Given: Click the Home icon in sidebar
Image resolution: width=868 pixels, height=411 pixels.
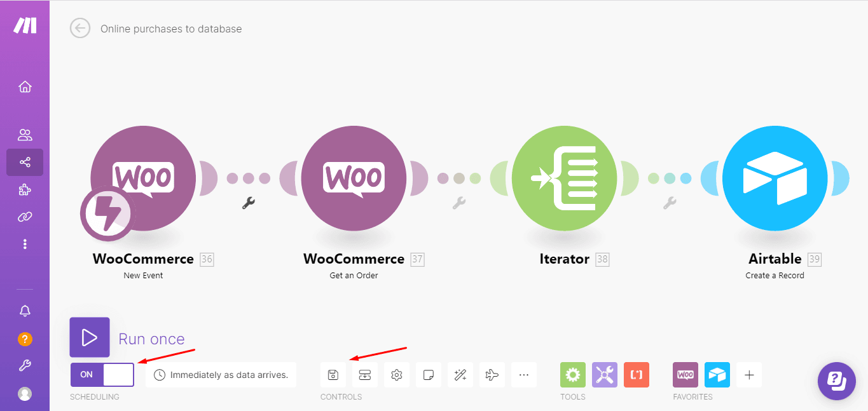Looking at the screenshot, I should click(x=25, y=87).
